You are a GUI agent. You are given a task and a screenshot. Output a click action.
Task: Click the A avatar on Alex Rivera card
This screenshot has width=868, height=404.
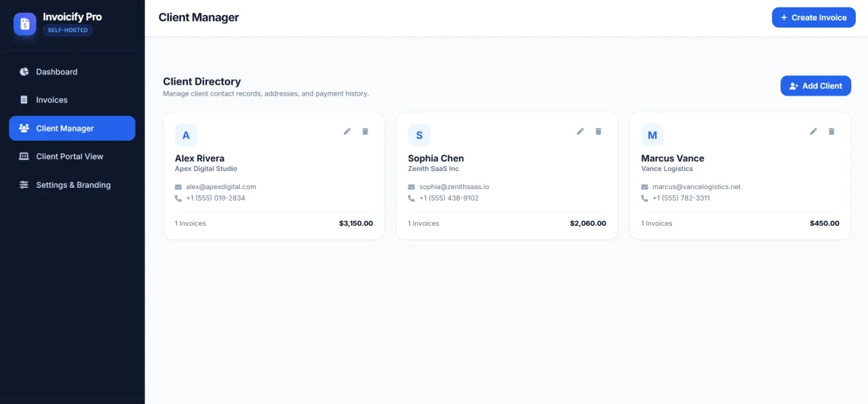pos(186,135)
